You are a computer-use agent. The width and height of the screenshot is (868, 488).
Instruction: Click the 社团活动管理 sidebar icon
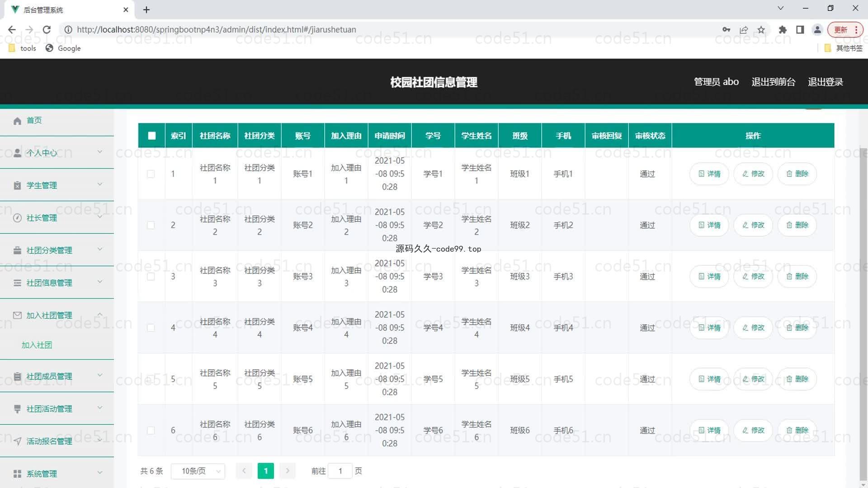pos(17,409)
